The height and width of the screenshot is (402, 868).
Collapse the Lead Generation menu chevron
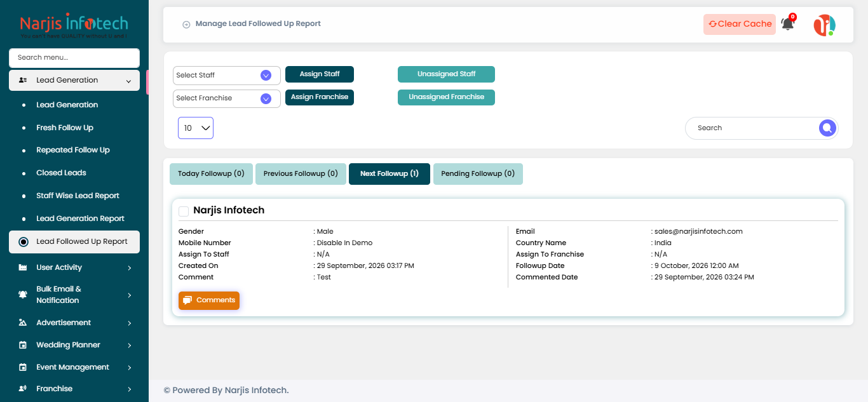(129, 81)
